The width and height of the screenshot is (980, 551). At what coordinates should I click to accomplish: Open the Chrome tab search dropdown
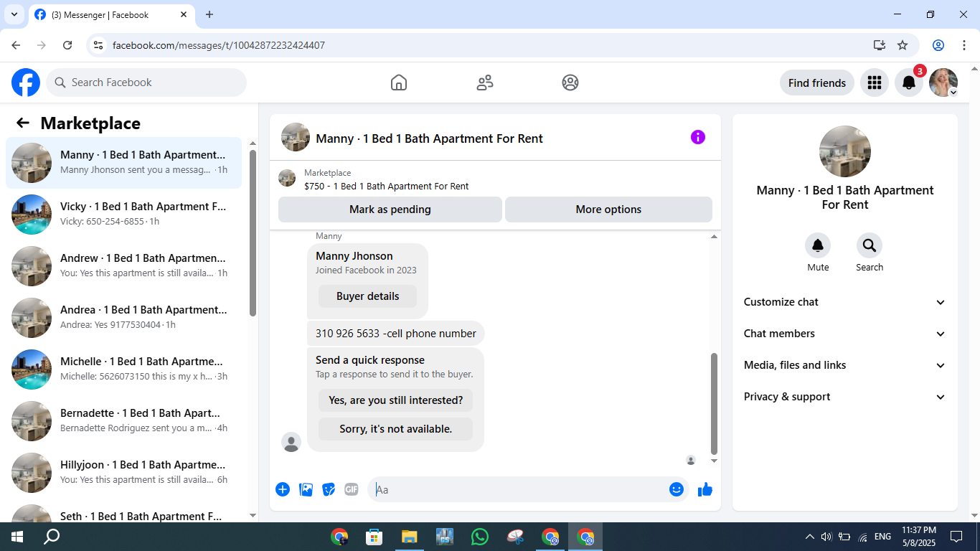14,14
